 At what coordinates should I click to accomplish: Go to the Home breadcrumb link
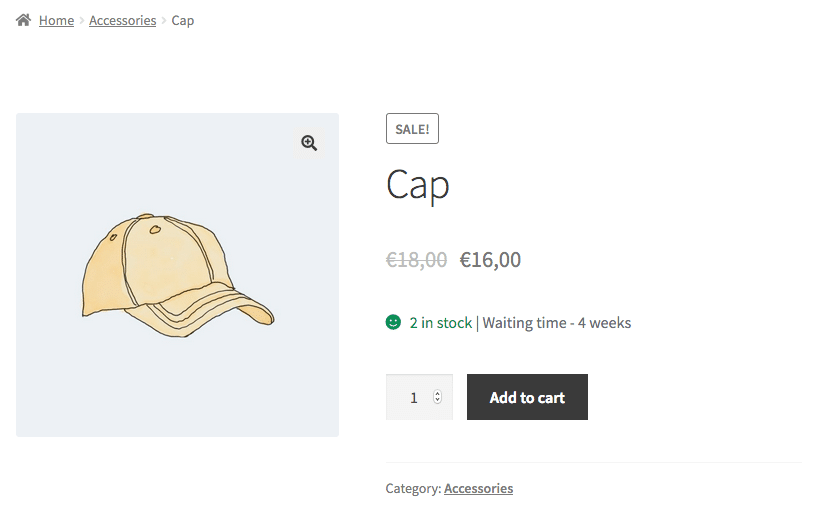click(x=56, y=20)
